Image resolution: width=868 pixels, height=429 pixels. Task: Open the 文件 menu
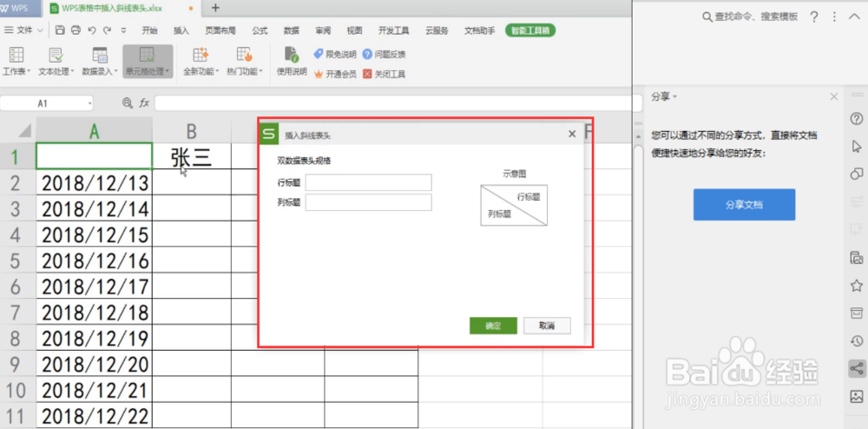click(x=22, y=30)
